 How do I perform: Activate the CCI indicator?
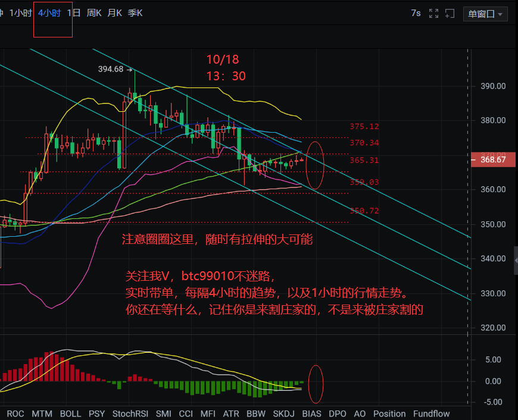click(186, 413)
